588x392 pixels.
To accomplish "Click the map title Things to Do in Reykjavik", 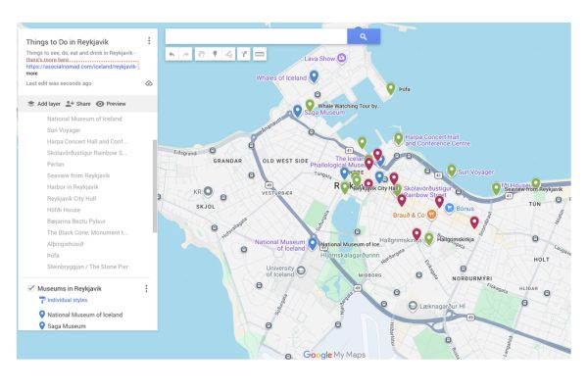I will (x=67, y=42).
